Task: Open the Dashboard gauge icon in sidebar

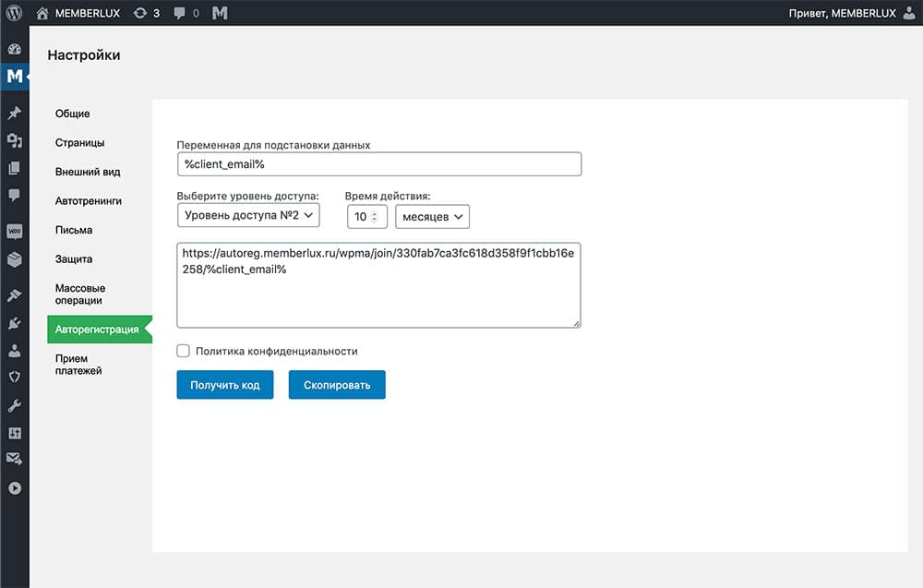Action: click(x=14, y=49)
